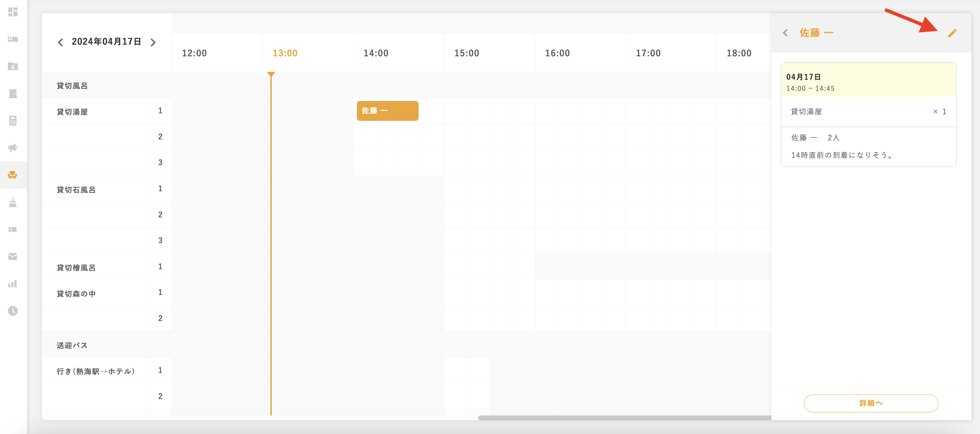Click the mail envelope icon
980x434 pixels.
point(13,256)
